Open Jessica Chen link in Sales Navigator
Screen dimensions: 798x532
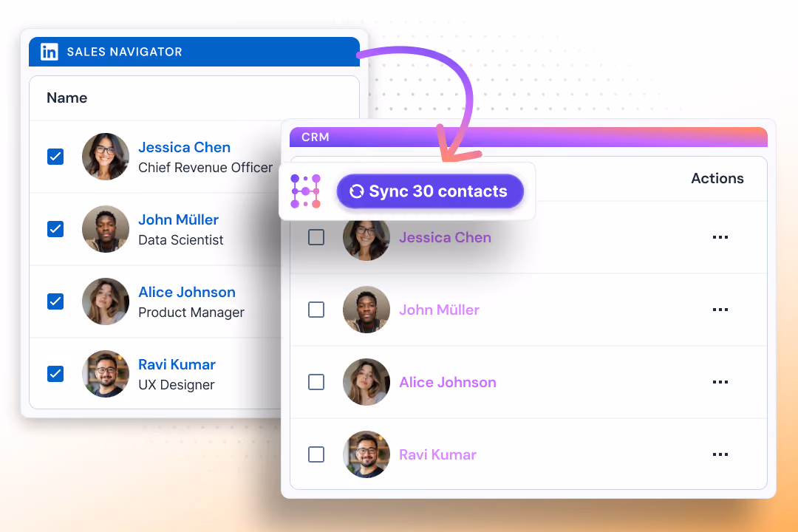pyautogui.click(x=184, y=147)
